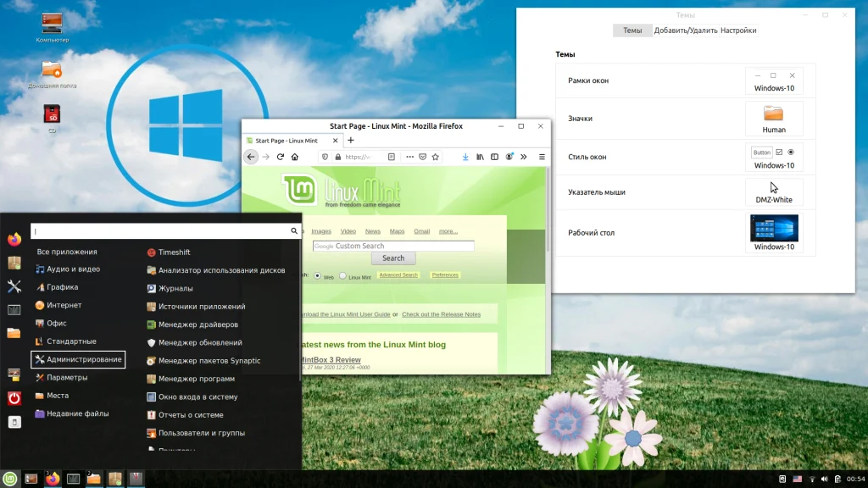Viewport: 868px width, 488px height.
Task: Click the Google Custom Search field
Action: pyautogui.click(x=393, y=246)
